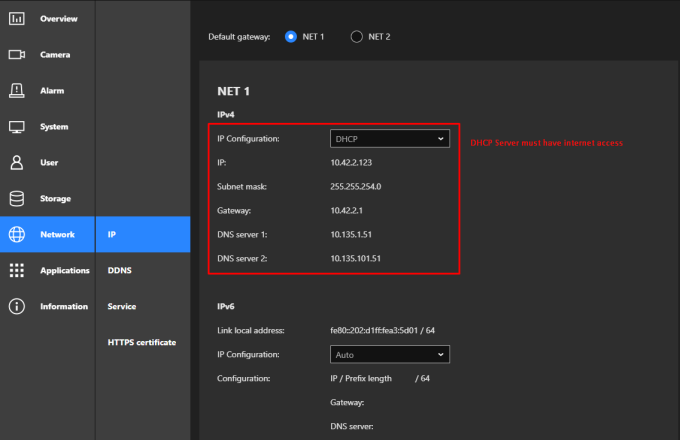Select NET 1 as default gateway
The height and width of the screenshot is (440, 680).
[x=292, y=37]
